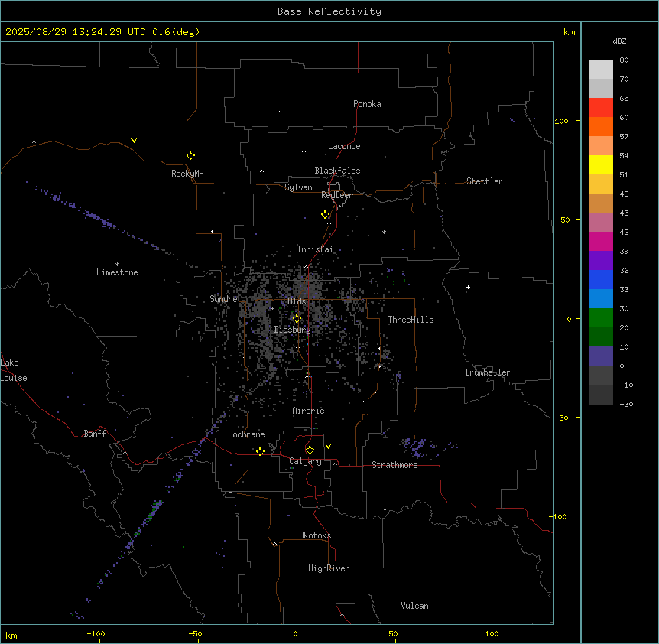Viewport: 659px width, 644px height.
Task: Click the Okotoks label
Action: [x=315, y=535]
